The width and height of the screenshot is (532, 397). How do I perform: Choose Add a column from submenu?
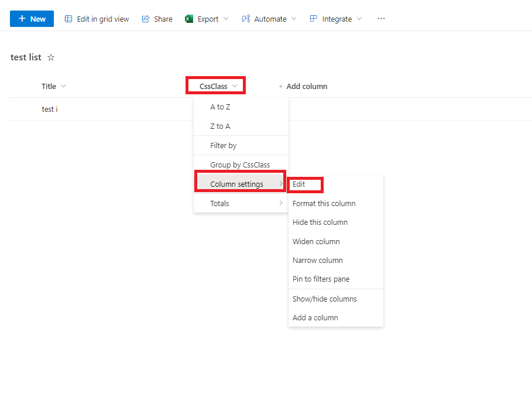336,317
